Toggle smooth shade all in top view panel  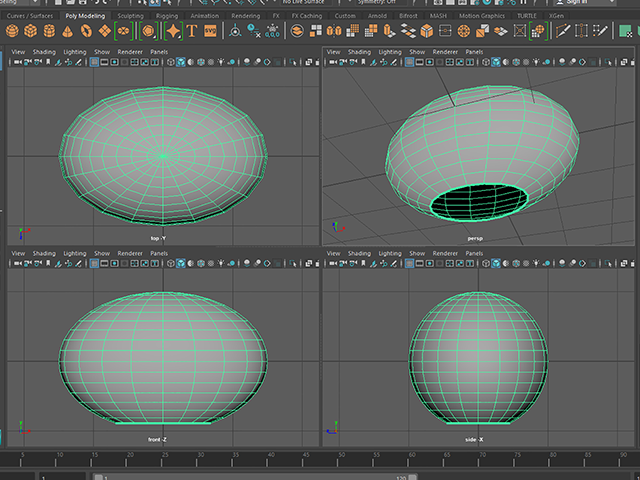[x=181, y=62]
